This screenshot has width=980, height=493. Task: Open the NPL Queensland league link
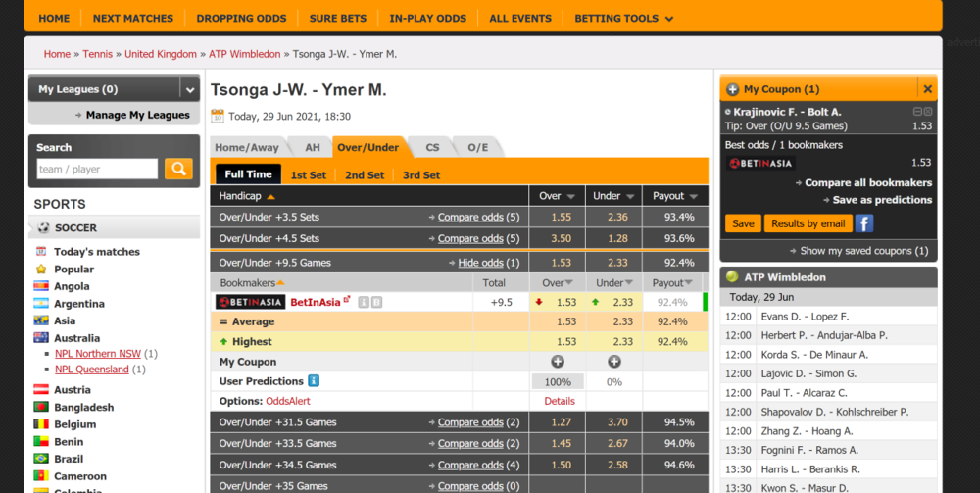click(x=92, y=370)
